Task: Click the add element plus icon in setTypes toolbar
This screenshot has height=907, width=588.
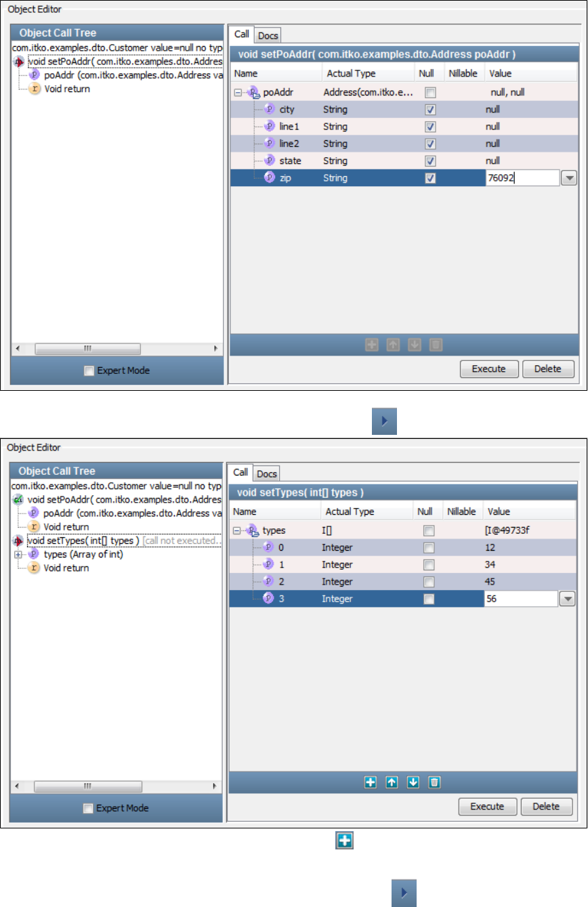Action: 371,782
